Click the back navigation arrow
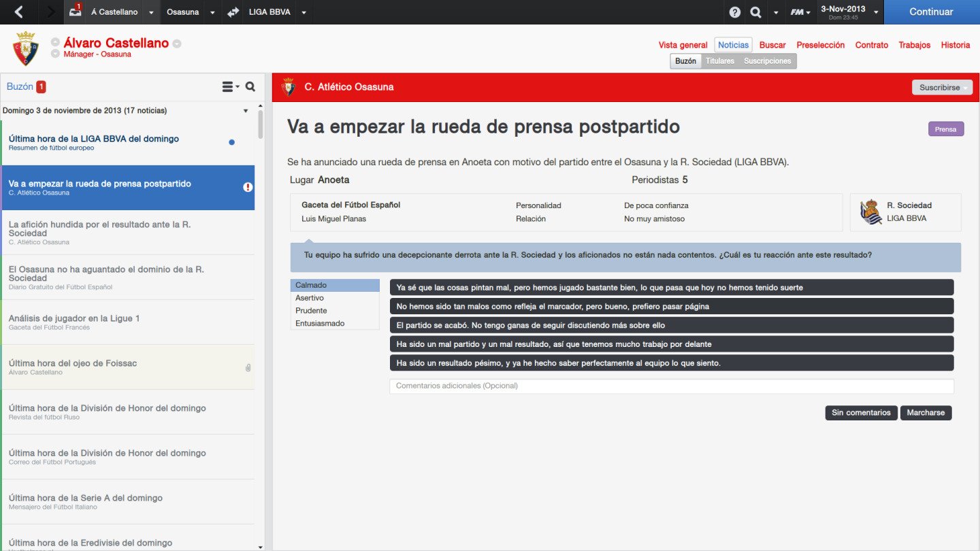Viewport: 980px width, 551px height. (x=18, y=12)
